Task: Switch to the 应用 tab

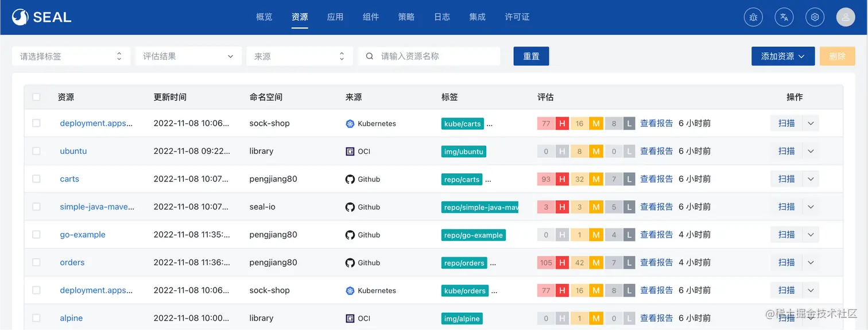Action: 335,17
